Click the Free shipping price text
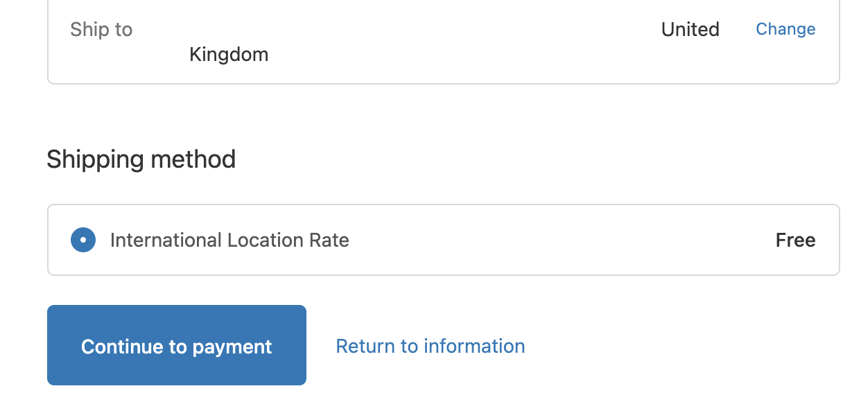868x420 pixels. [x=796, y=240]
